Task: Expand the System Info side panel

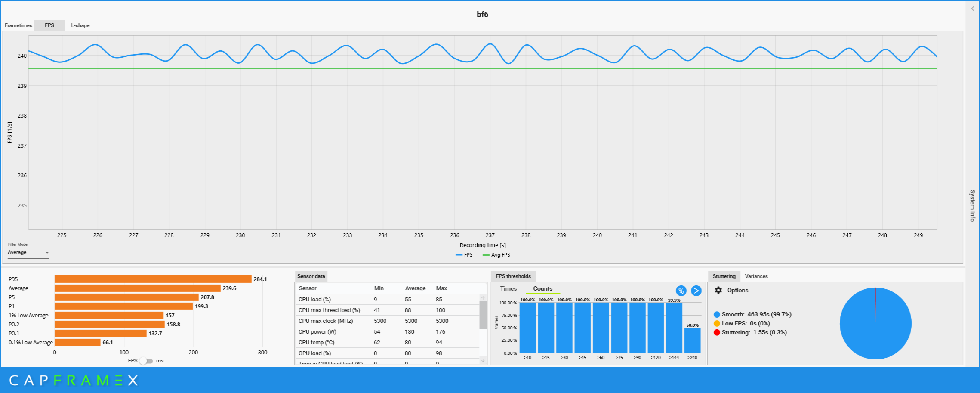Action: pyautogui.click(x=972, y=205)
